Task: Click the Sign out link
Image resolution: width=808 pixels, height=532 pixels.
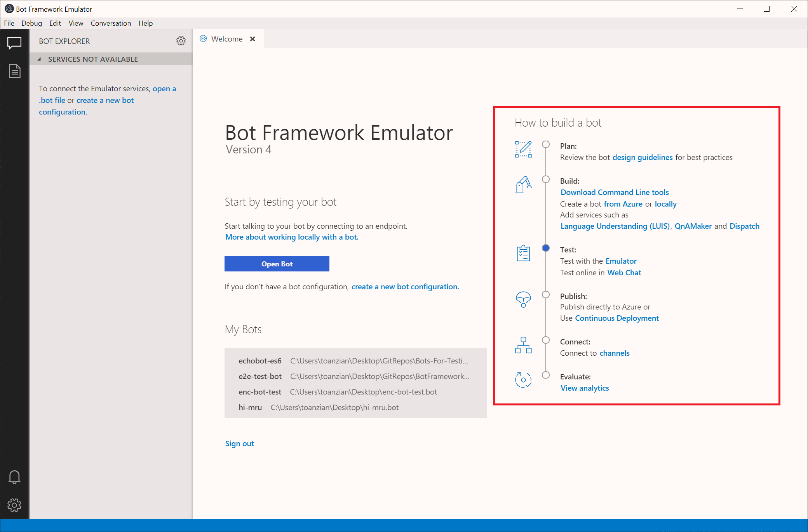Action: (240, 443)
